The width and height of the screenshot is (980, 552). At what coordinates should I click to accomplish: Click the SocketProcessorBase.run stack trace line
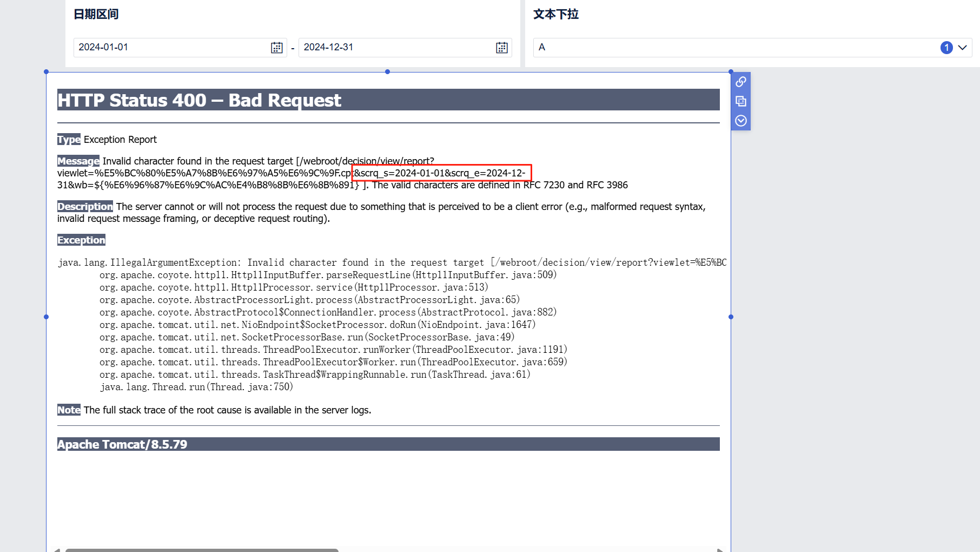pyautogui.click(x=307, y=337)
